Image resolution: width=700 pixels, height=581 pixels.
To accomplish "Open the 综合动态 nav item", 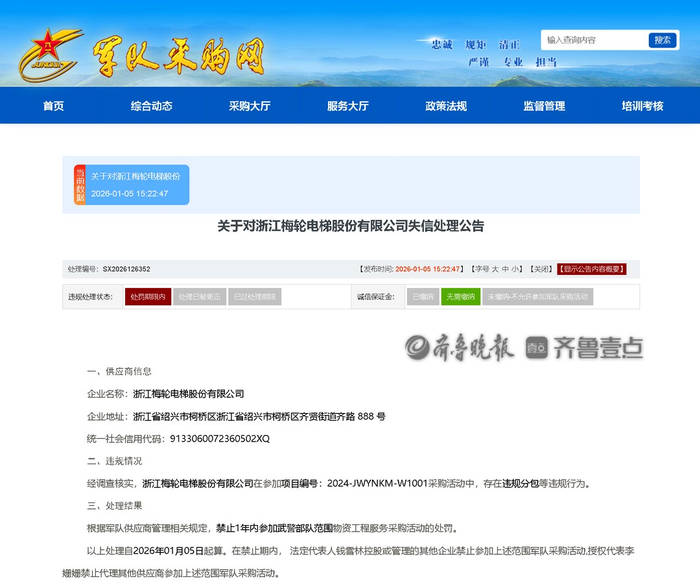I will pyautogui.click(x=152, y=106).
